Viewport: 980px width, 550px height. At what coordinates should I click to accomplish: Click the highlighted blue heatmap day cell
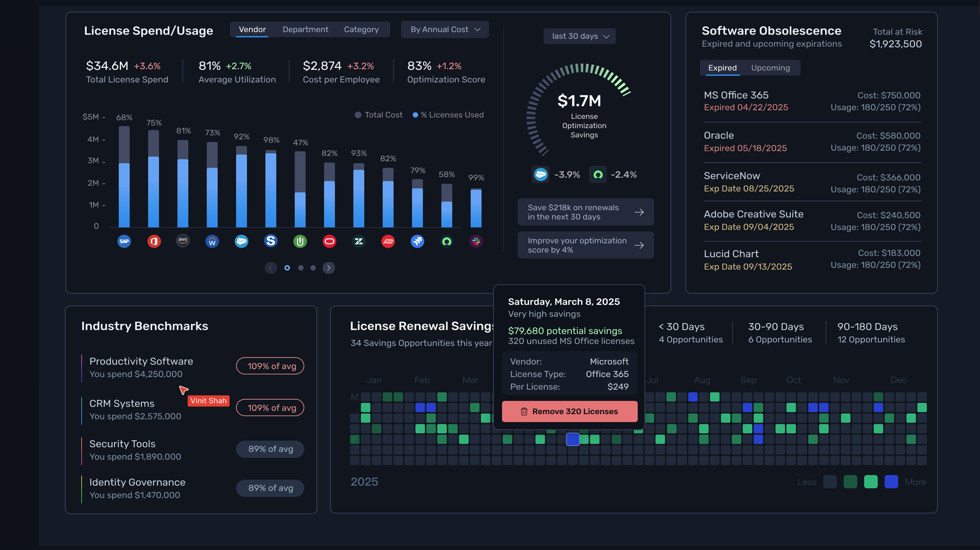tap(573, 439)
